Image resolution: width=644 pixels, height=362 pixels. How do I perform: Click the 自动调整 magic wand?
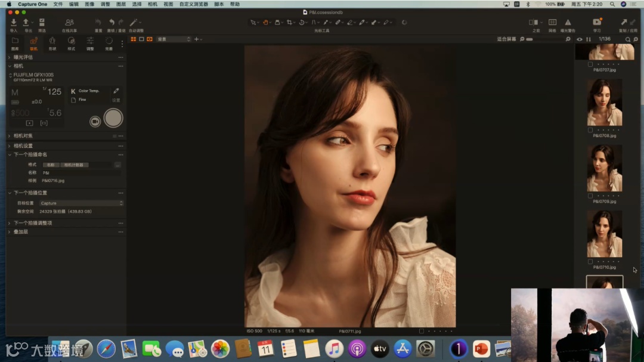[x=134, y=22]
